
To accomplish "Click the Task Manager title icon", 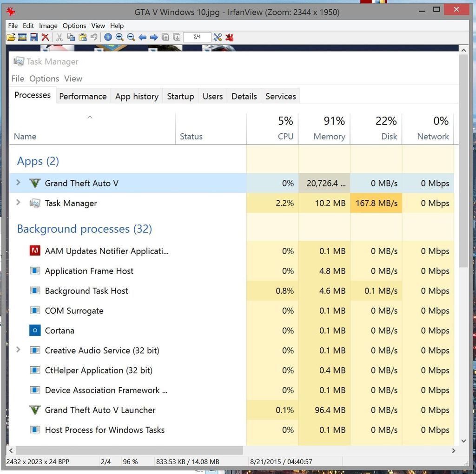I will (x=19, y=61).
